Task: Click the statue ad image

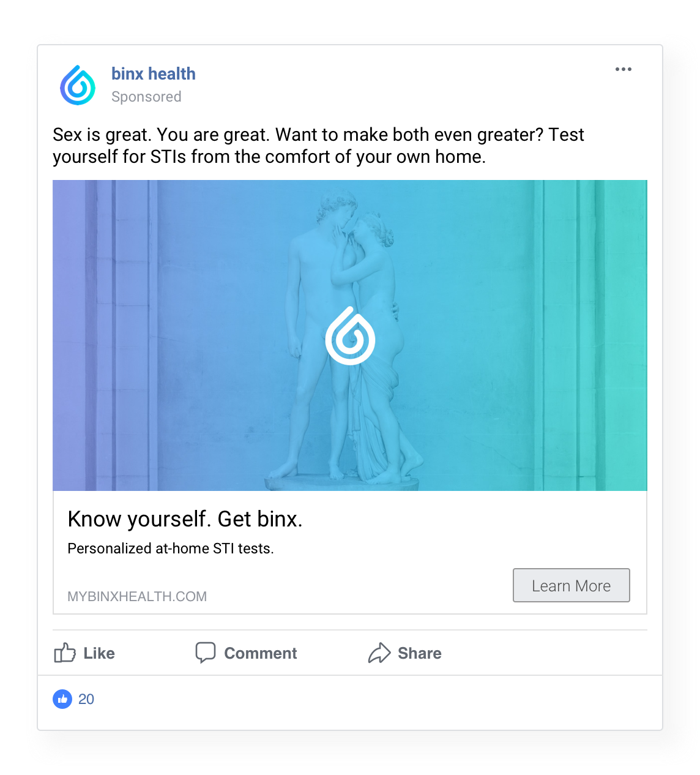Action: (x=350, y=335)
